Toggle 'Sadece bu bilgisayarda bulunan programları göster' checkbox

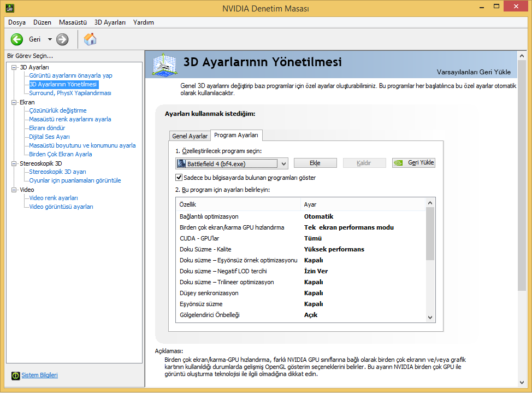click(179, 177)
